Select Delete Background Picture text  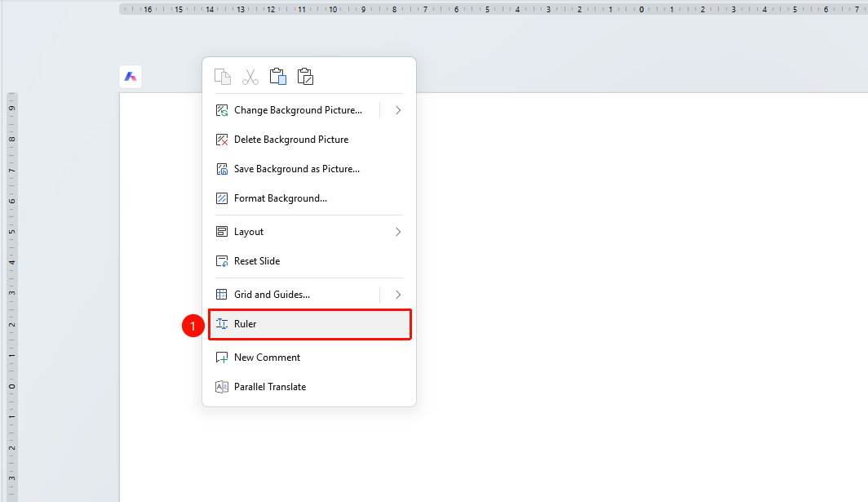point(291,140)
